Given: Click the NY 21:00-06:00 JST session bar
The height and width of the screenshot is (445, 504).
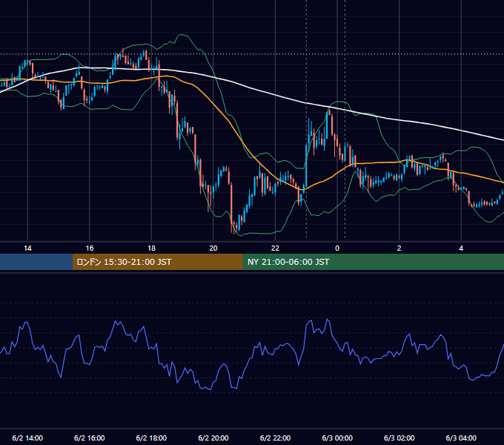Looking at the screenshot, I should [373, 262].
